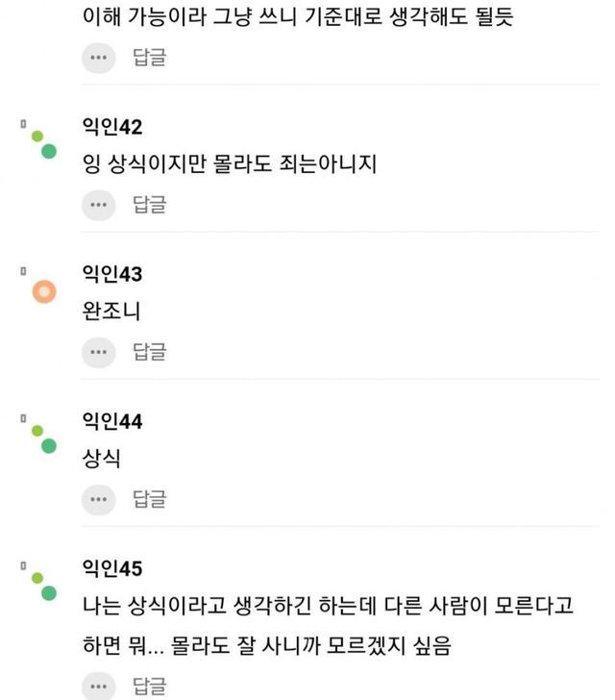615x700 pixels.
Task: Select 익인44's comment text 상식
Action: point(103,460)
